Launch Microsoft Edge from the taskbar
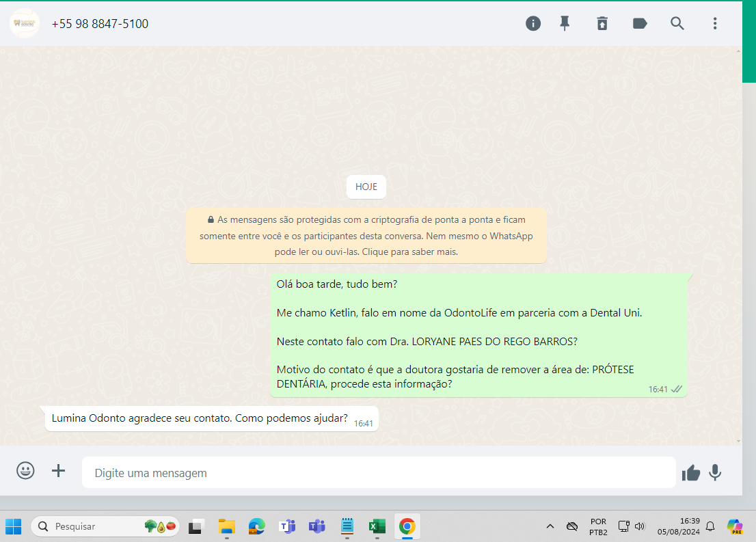 (x=256, y=526)
